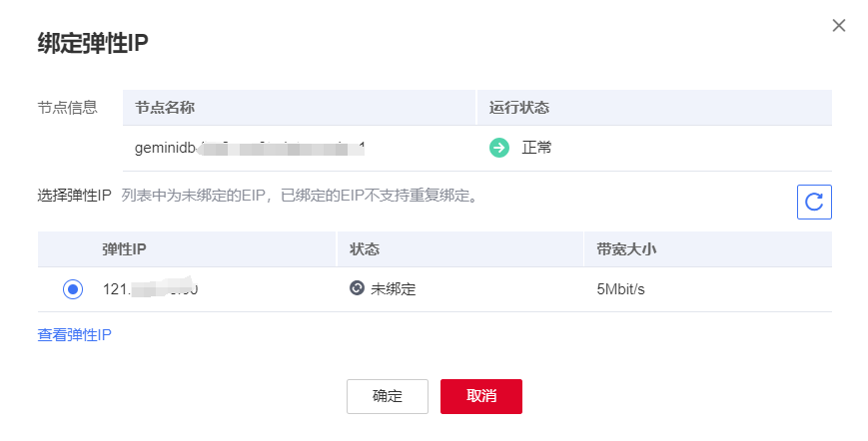
Task: Click the 弹性IP column header
Action: click(x=124, y=249)
